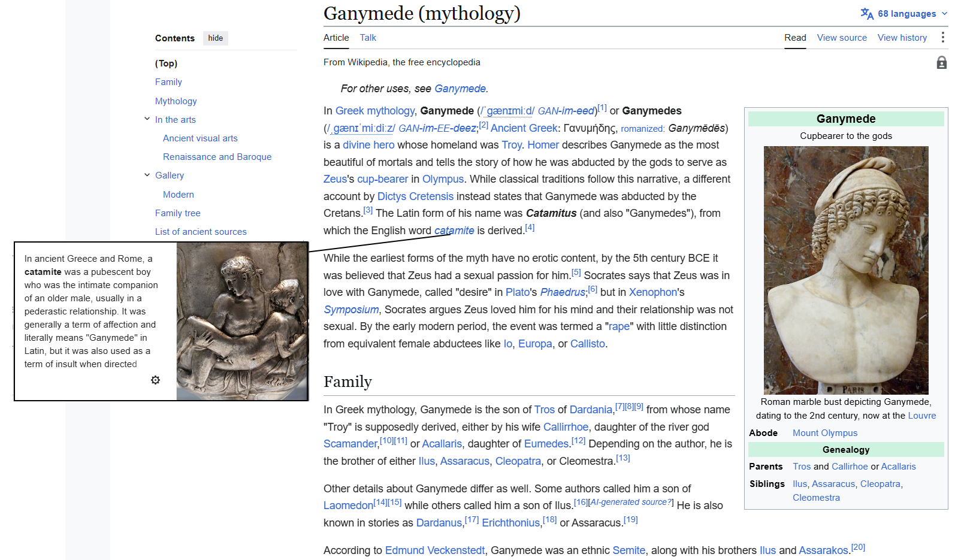Open citation reference [4]
This screenshot has height=560, width=958.
coord(530,228)
